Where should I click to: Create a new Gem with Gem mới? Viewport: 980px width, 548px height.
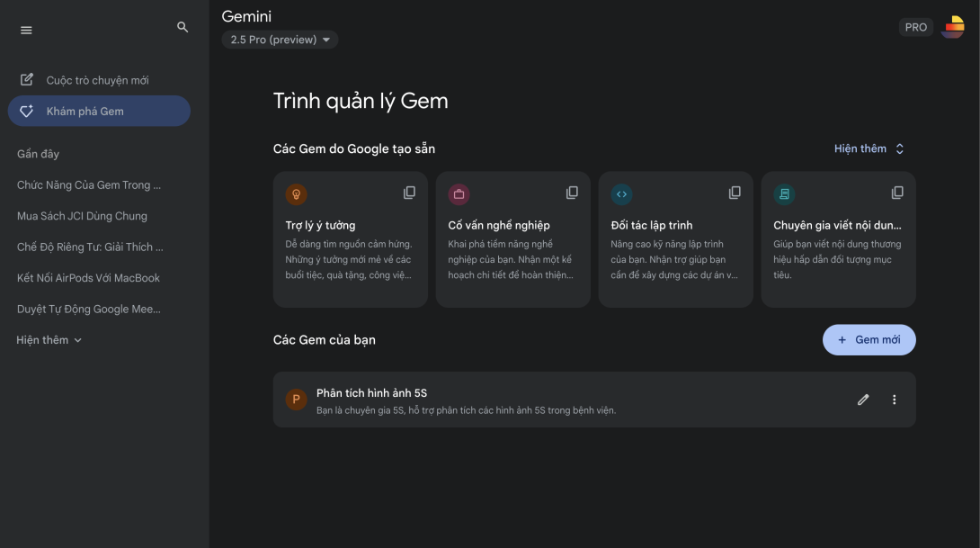point(869,339)
